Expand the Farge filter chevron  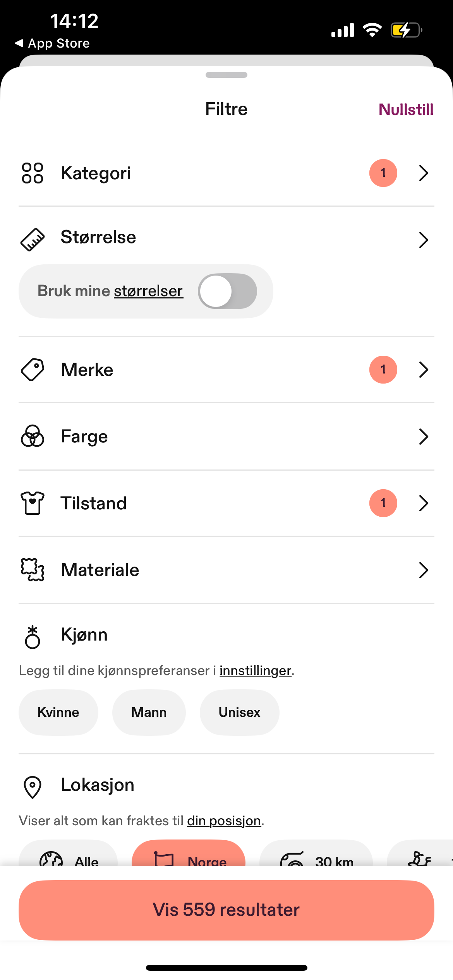click(x=424, y=437)
